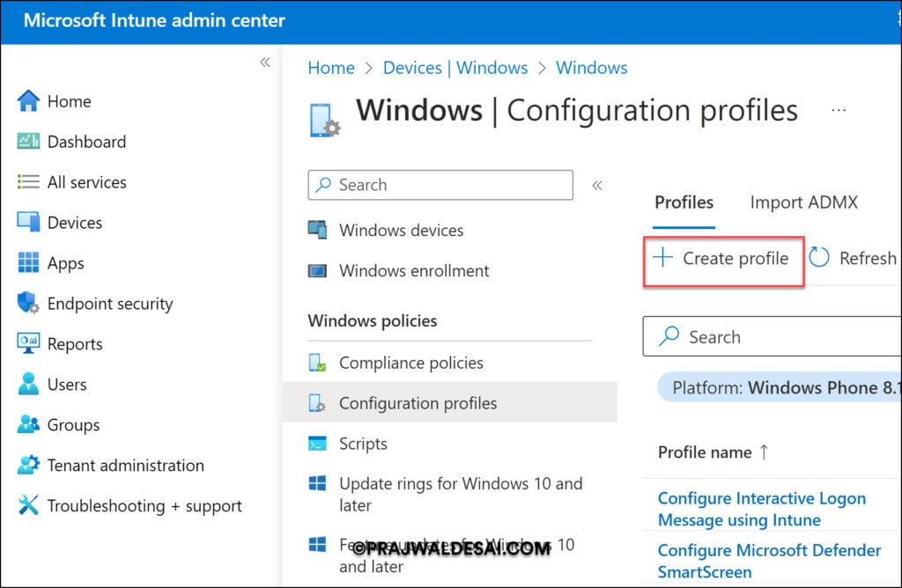
Task: Collapse the main left sidebar
Action: (264, 62)
